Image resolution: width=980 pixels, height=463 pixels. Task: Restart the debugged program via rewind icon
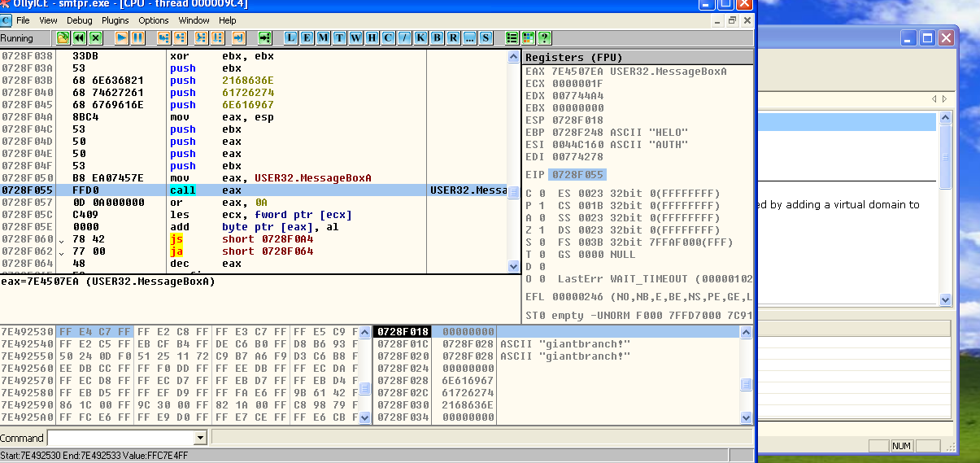tap(80, 38)
